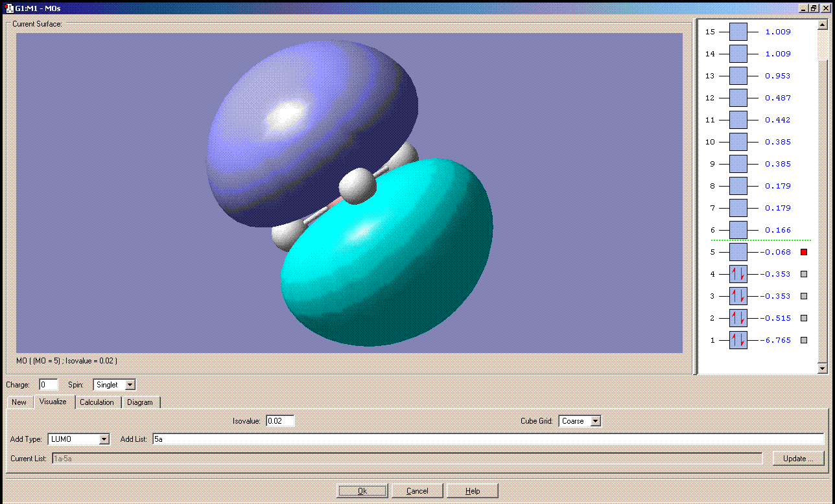
Task: Toggle the gray surface marker for MO 3
Action: tap(804, 296)
